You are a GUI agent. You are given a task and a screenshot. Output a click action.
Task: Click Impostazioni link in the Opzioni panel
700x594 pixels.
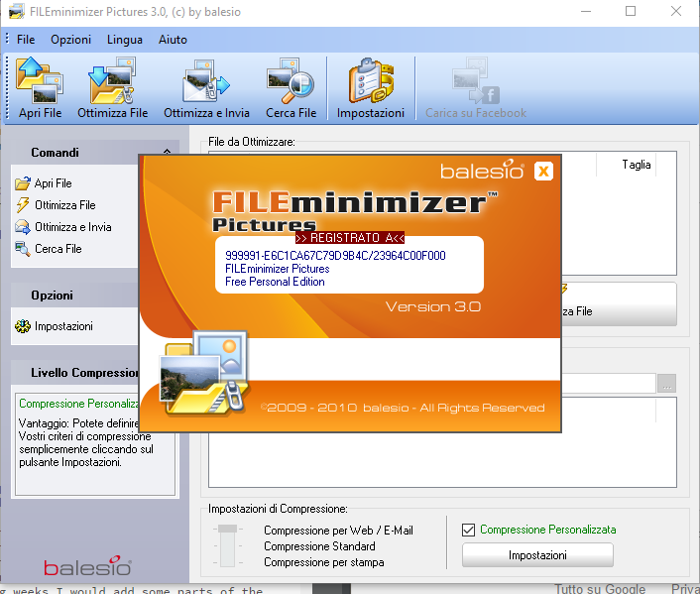(63, 326)
